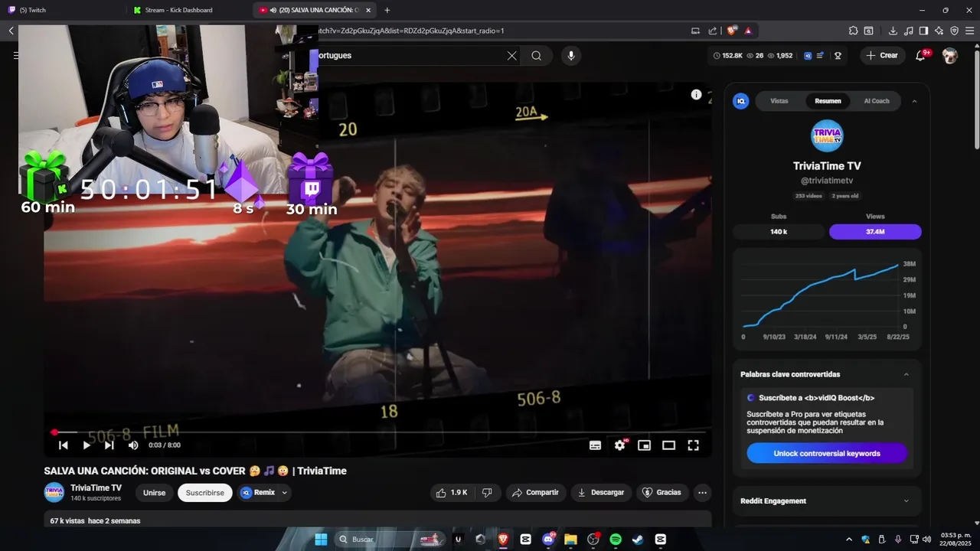The height and width of the screenshot is (551, 980).
Task: Select the Subs 140 k stat
Action: 779,231
